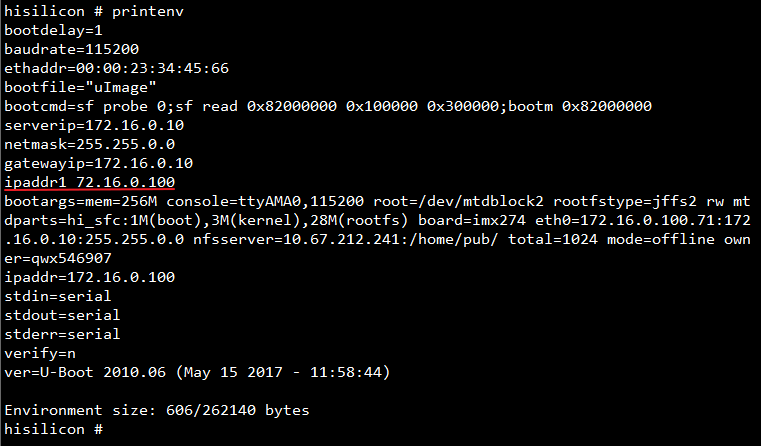
Task: Click the verify=n line
Action: 40,353
